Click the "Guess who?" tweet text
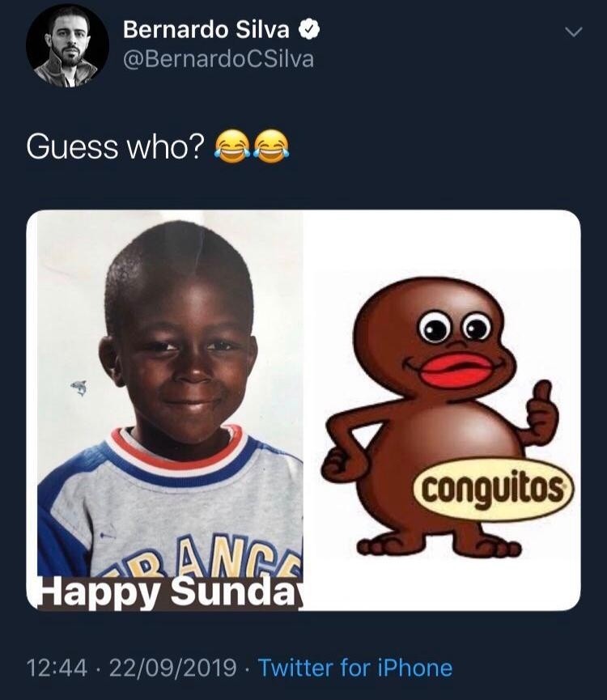Viewport: 607px width, 700px height. 116,146
